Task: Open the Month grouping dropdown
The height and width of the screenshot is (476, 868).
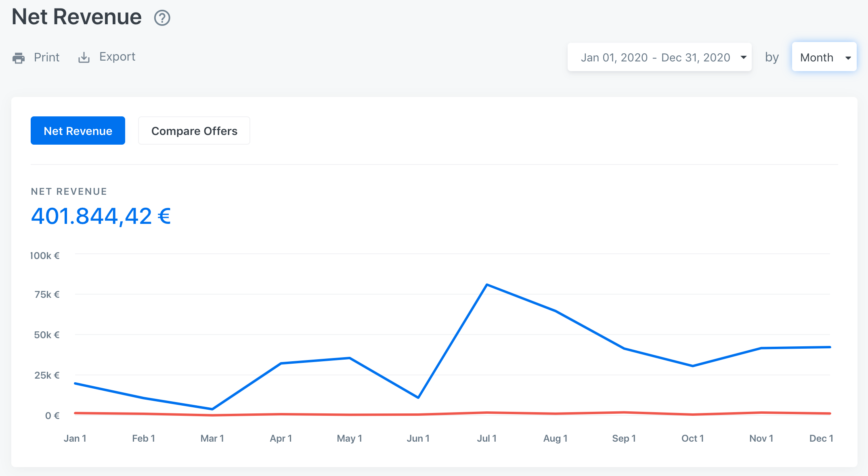Action: coord(817,57)
